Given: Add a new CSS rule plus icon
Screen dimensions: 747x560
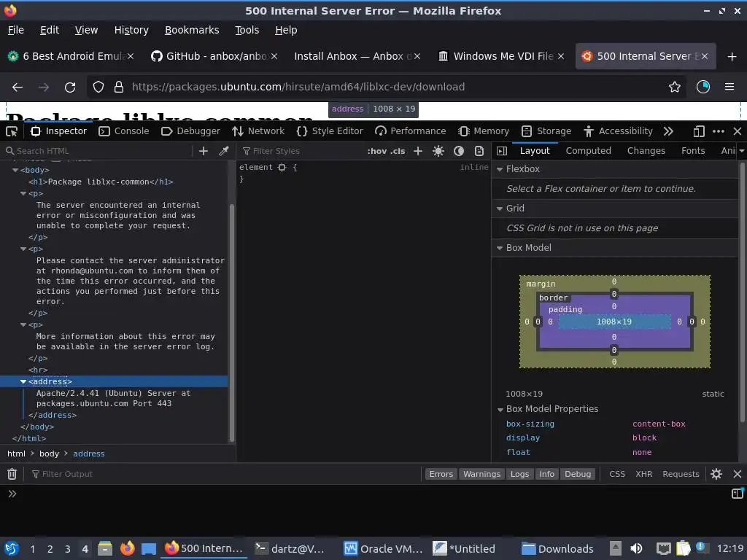Looking at the screenshot, I should [418, 151].
